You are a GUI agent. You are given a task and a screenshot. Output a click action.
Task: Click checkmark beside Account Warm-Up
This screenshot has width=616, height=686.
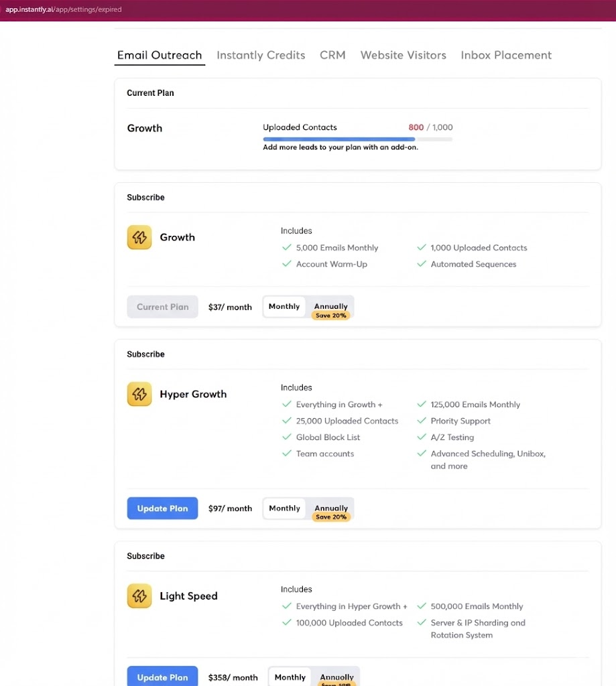click(x=287, y=264)
